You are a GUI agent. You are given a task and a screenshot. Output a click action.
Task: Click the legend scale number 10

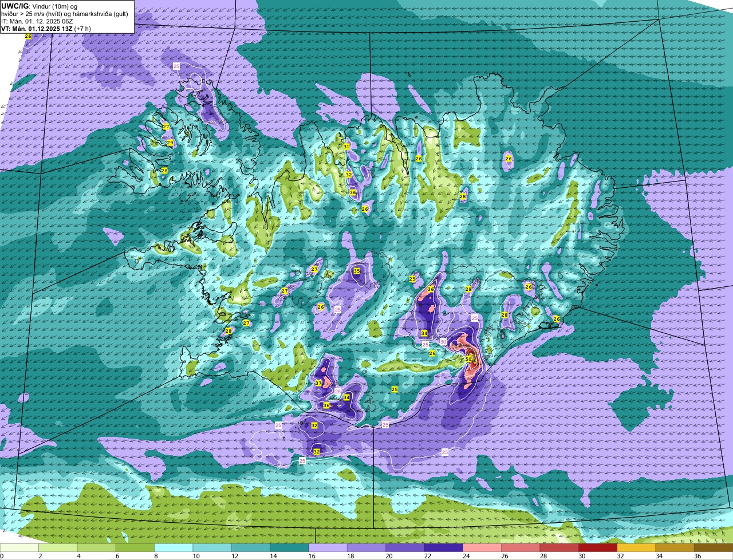[196, 556]
